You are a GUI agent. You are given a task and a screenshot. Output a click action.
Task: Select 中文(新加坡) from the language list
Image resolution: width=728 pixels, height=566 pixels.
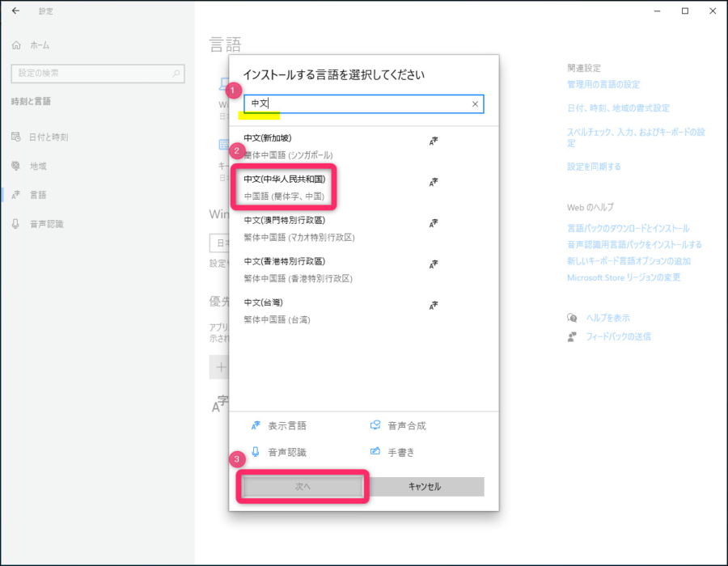tap(285, 146)
